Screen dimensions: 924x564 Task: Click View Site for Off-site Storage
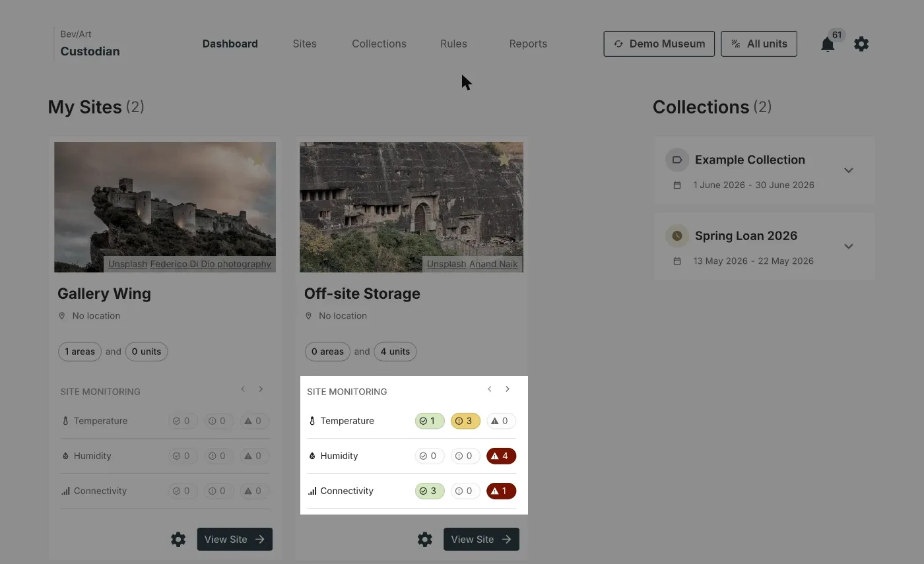[481, 540]
